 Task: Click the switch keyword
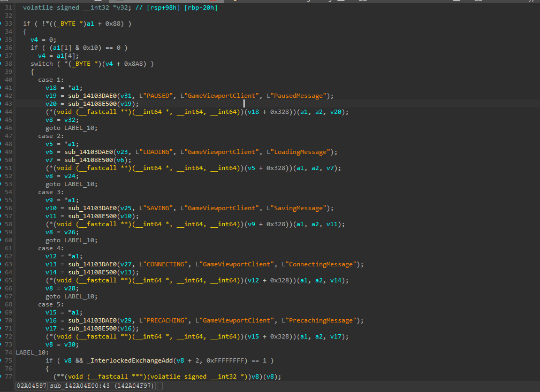42,64
